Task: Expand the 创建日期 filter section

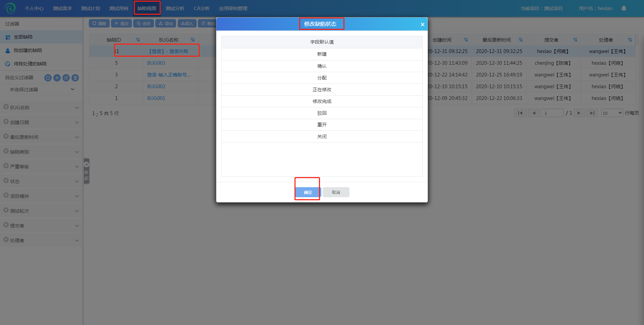Action: pyautogui.click(x=41, y=122)
